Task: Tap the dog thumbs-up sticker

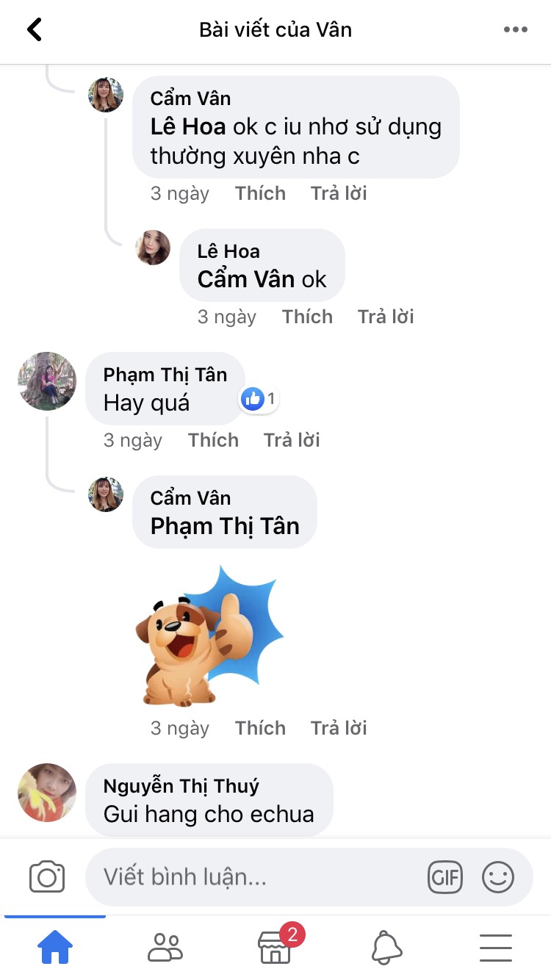Action: pos(209,635)
